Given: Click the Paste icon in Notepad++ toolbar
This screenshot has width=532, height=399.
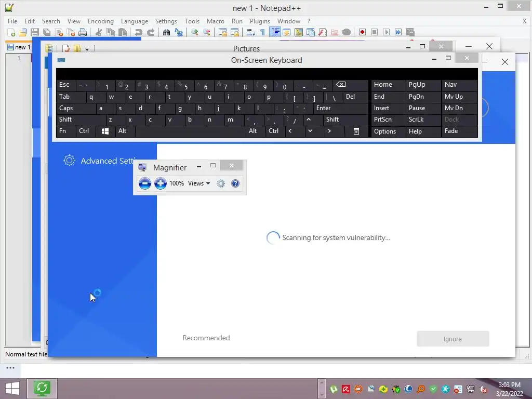Looking at the screenshot, I should coord(123,32).
